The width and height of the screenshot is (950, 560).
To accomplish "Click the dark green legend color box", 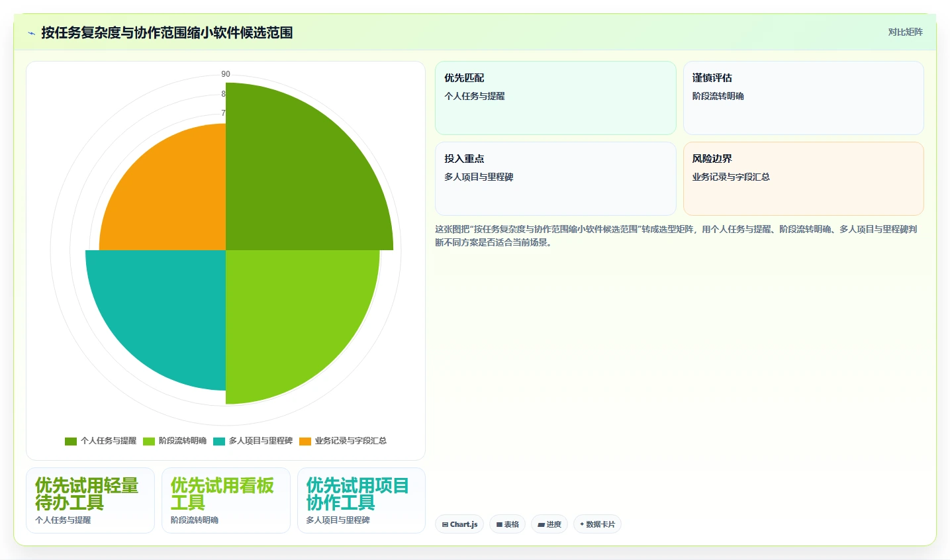I will coord(71,442).
